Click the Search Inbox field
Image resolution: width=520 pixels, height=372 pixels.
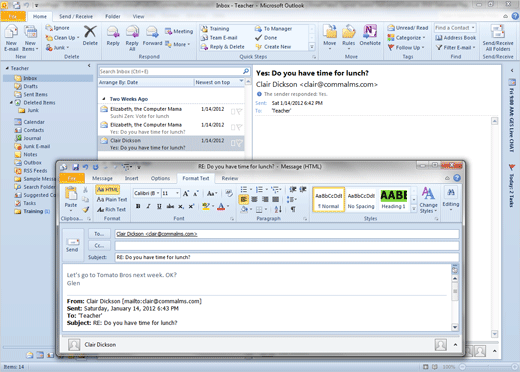(171, 71)
